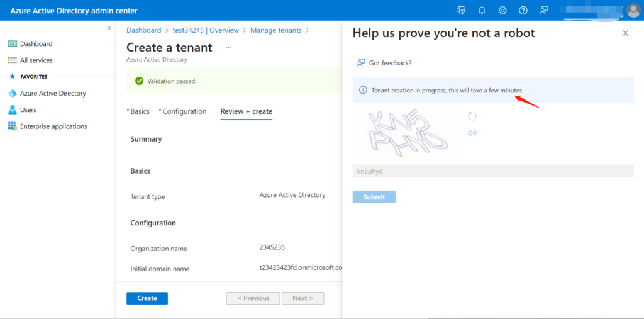Open Enterprise applications in the sidebar
The width and height of the screenshot is (644, 319).
coord(53,126)
